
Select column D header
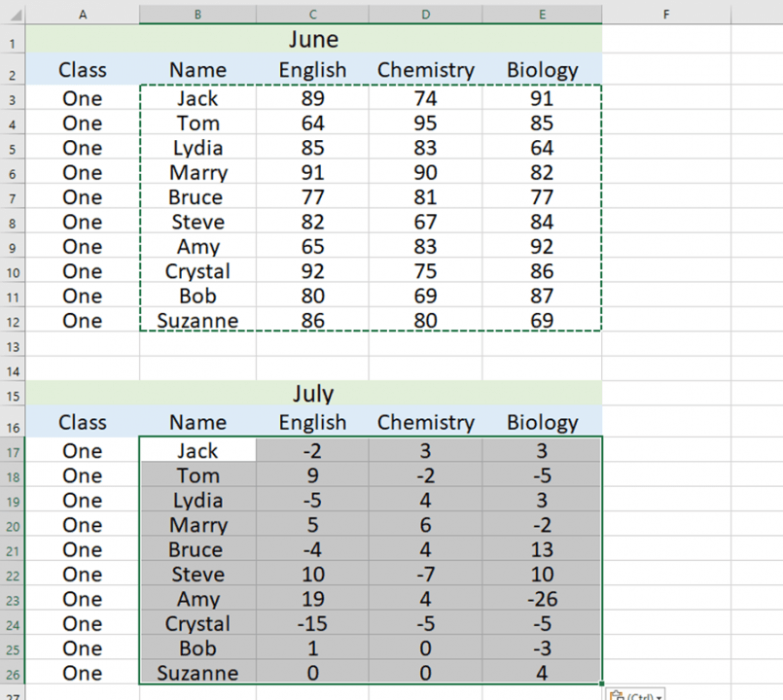[x=425, y=15]
